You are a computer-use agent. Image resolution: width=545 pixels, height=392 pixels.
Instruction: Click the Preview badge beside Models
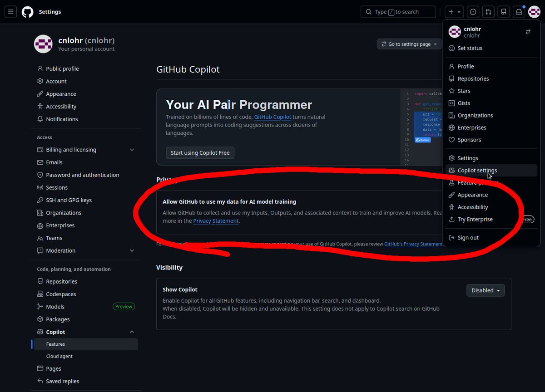(124, 307)
